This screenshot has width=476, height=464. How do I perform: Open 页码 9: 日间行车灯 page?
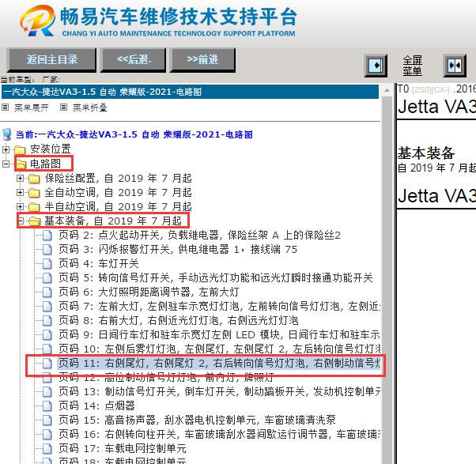[x=219, y=334]
